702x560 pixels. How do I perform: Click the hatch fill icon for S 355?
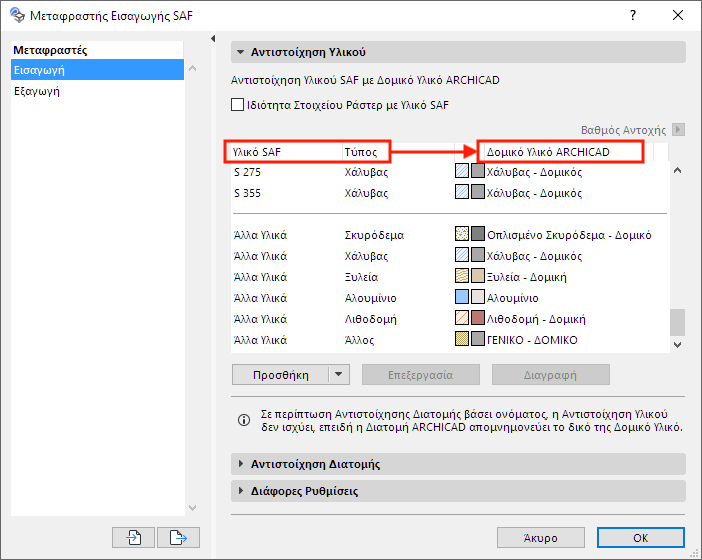pyautogui.click(x=462, y=192)
